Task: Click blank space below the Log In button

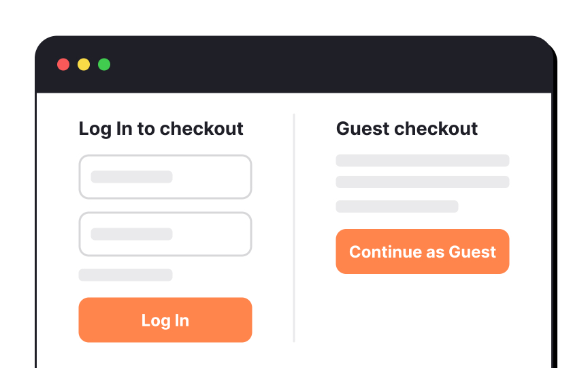Action: pos(165,356)
